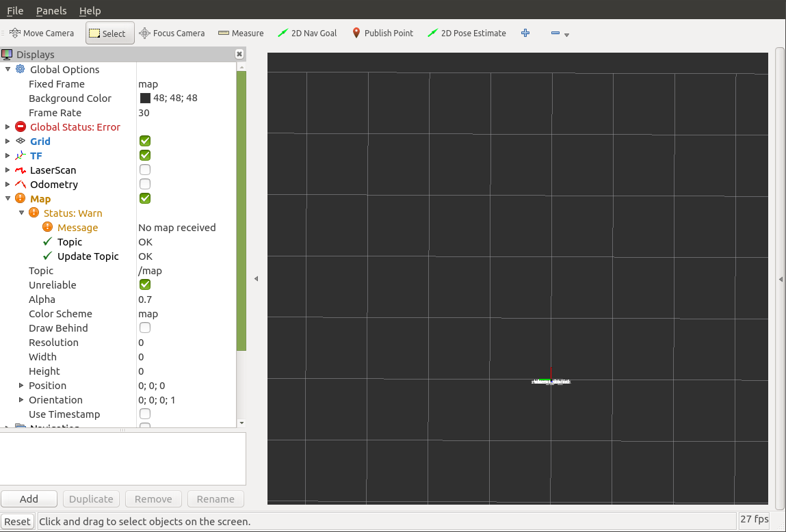This screenshot has height=532, width=786.
Task: Click the Add display button
Action: tap(29, 499)
